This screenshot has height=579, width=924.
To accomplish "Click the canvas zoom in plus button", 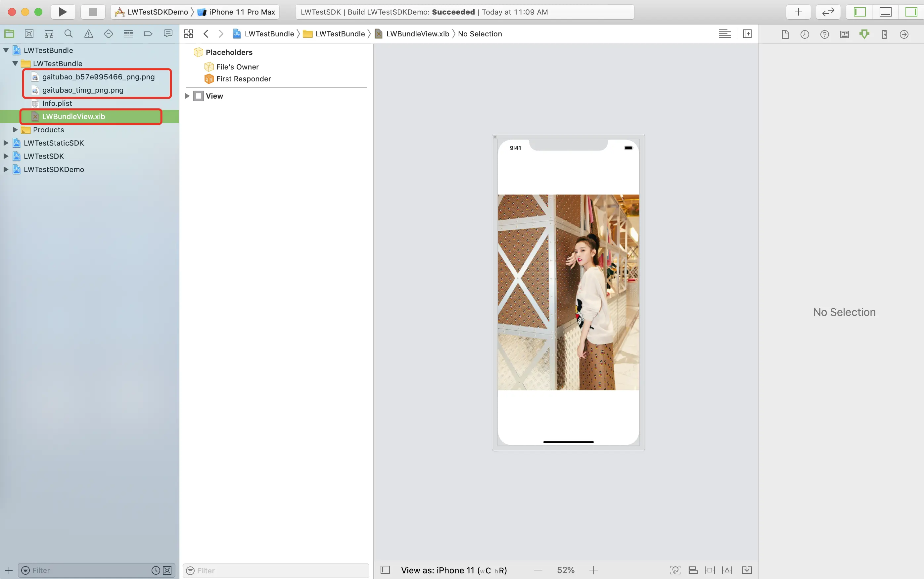I will click(593, 570).
